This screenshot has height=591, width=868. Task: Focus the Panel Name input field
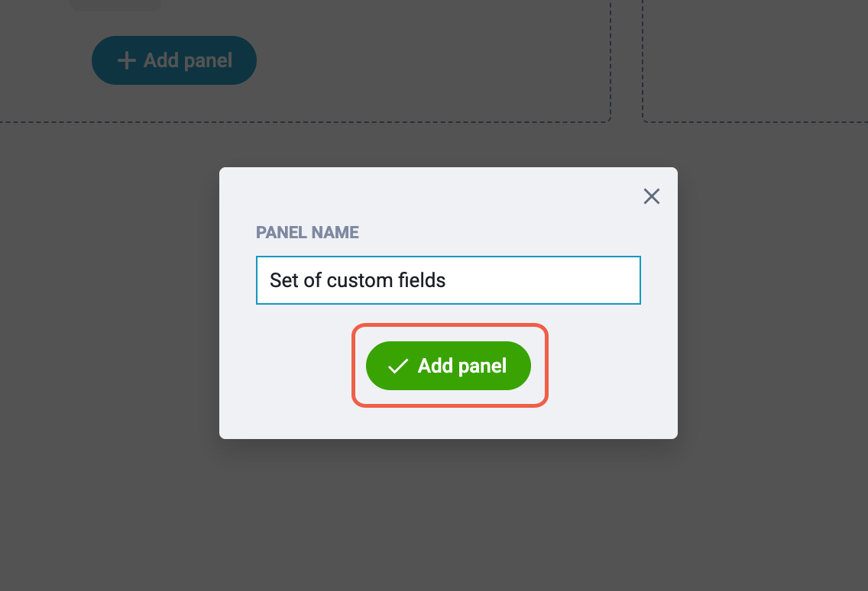(449, 280)
